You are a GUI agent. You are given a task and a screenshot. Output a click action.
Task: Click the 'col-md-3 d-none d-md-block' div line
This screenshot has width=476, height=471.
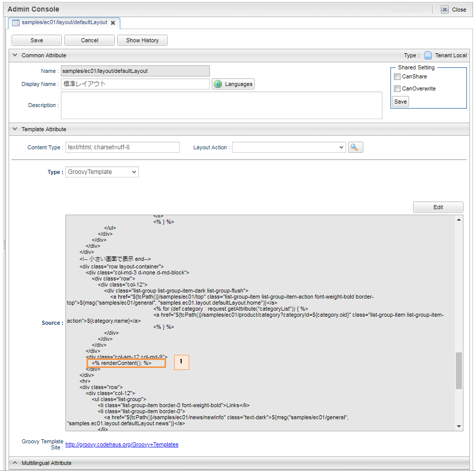tap(137, 272)
